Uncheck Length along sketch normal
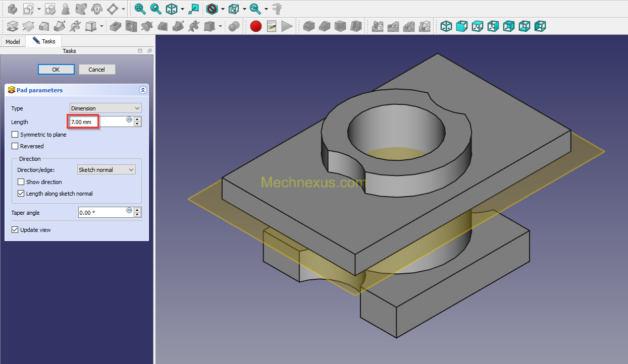 click(21, 194)
